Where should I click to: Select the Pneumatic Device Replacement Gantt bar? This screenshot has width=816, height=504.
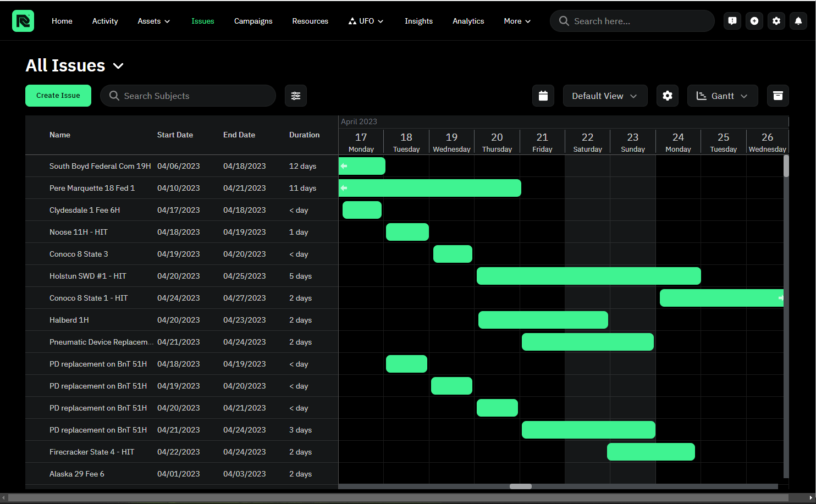point(588,342)
